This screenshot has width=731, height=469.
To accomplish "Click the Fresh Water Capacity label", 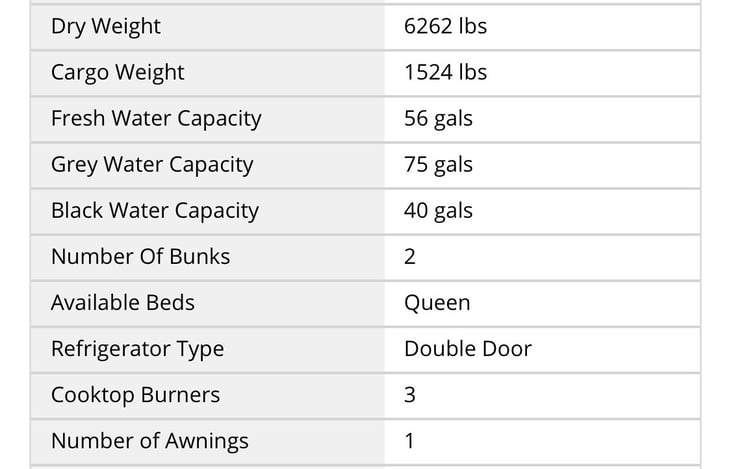I will pos(156,119).
